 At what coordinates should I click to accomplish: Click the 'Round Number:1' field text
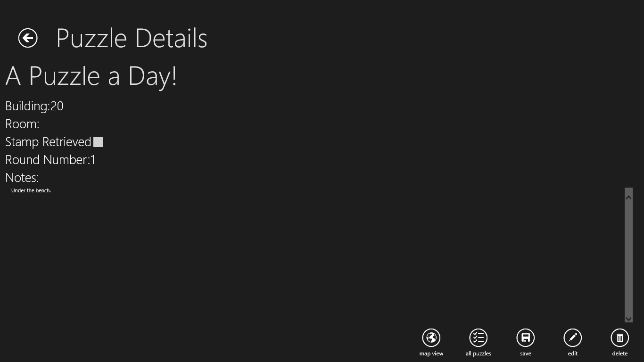click(x=50, y=160)
